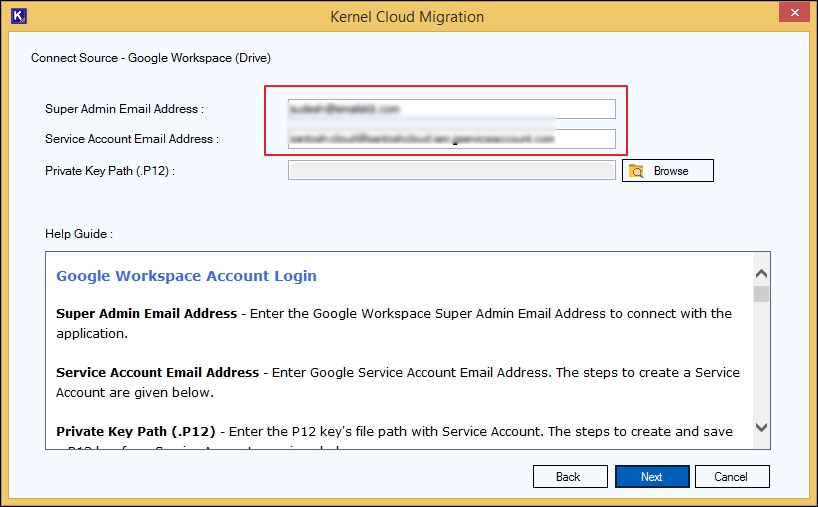Click the Super Admin Email Address field
Viewport: 818px width, 507px height.
pyautogui.click(x=451, y=109)
